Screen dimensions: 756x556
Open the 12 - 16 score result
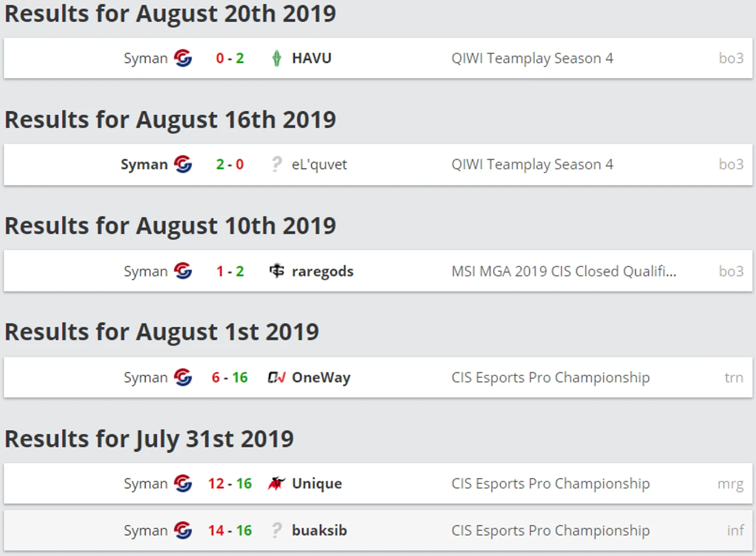pyautogui.click(x=230, y=484)
